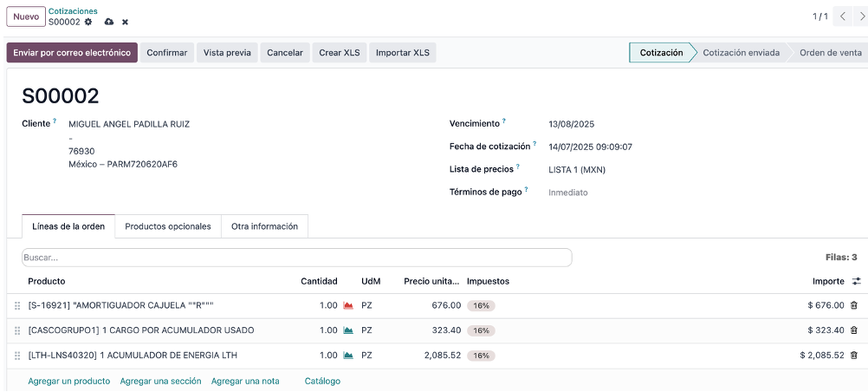This screenshot has width=868, height=392.
Task: Show help tooltip next to Cliente
Action: [x=55, y=121]
